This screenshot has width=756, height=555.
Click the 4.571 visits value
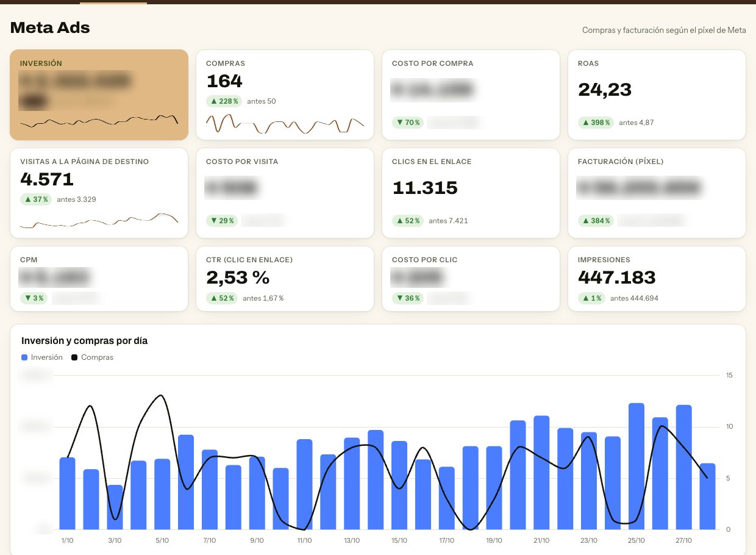[47, 179]
